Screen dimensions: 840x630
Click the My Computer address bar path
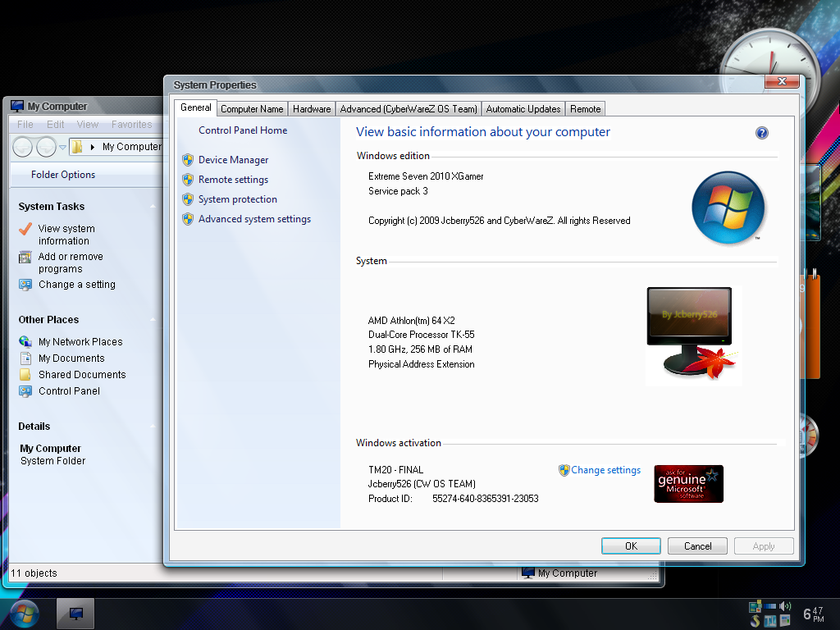pos(132,147)
